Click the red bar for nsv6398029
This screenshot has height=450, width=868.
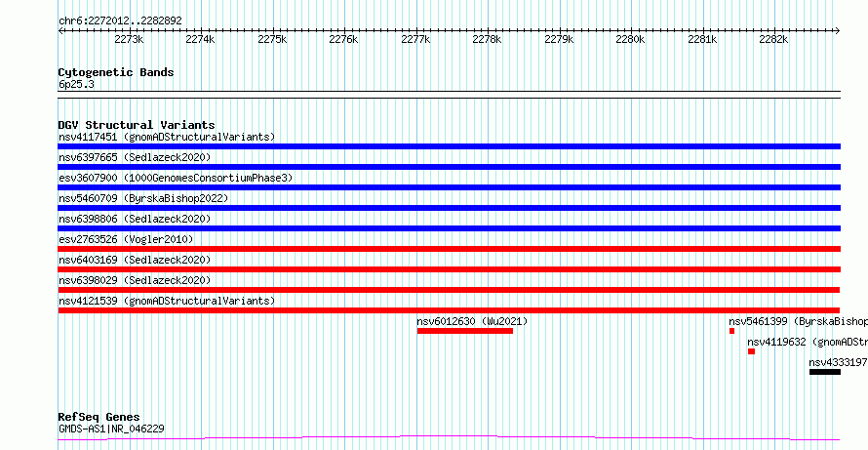click(449, 290)
